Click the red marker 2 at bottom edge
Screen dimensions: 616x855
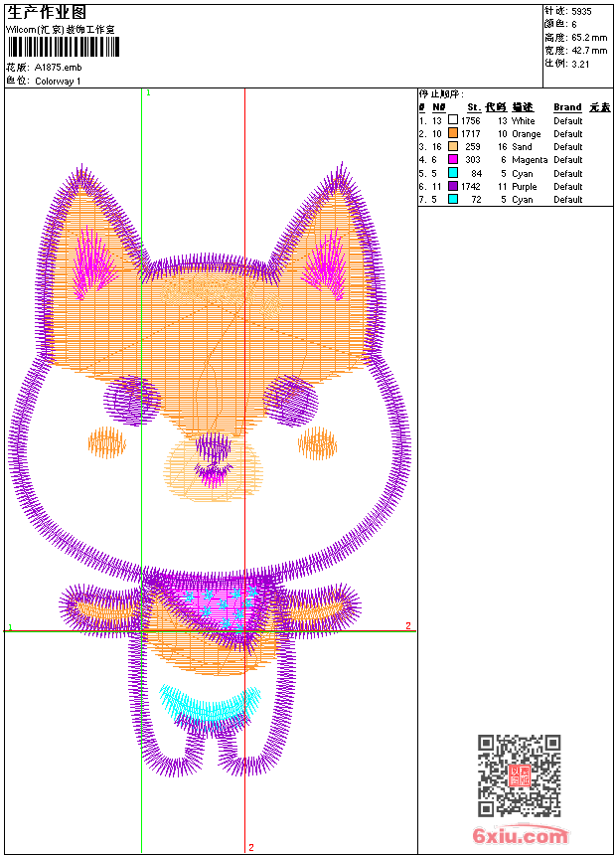point(251,847)
